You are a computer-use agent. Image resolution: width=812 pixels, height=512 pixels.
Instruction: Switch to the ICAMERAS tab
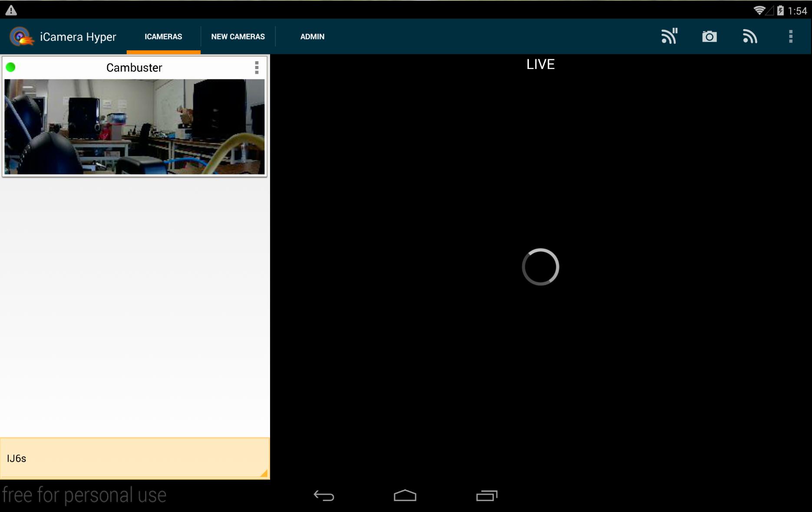[x=163, y=36]
